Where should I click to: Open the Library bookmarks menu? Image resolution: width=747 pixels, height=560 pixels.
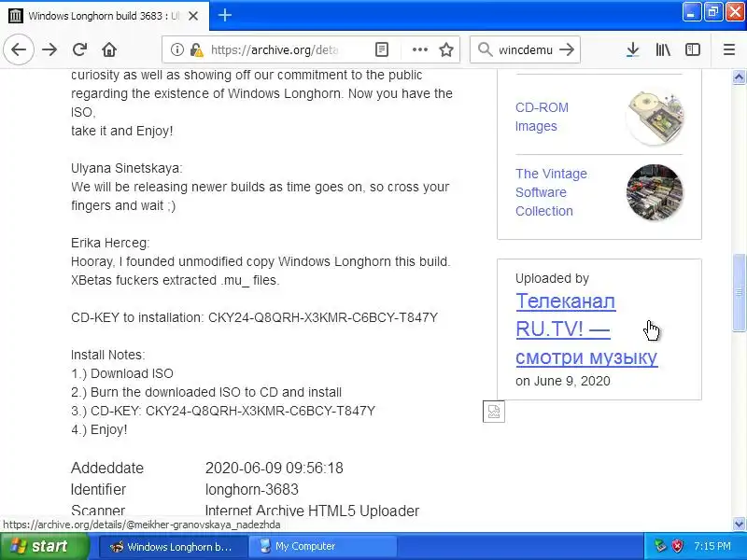[x=663, y=49]
